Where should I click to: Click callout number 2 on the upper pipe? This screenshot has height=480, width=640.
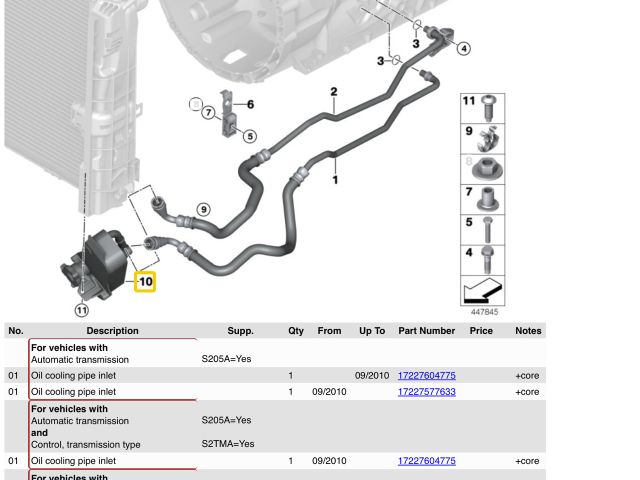point(334,93)
